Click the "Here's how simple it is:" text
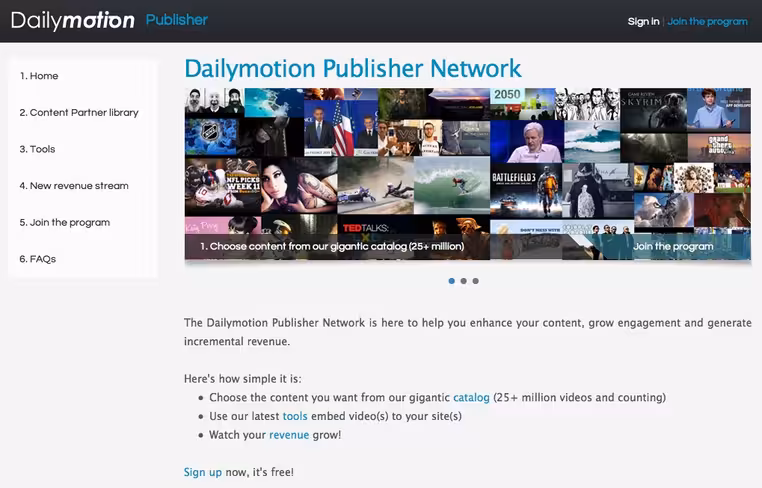The width and height of the screenshot is (762, 488). click(x=242, y=379)
